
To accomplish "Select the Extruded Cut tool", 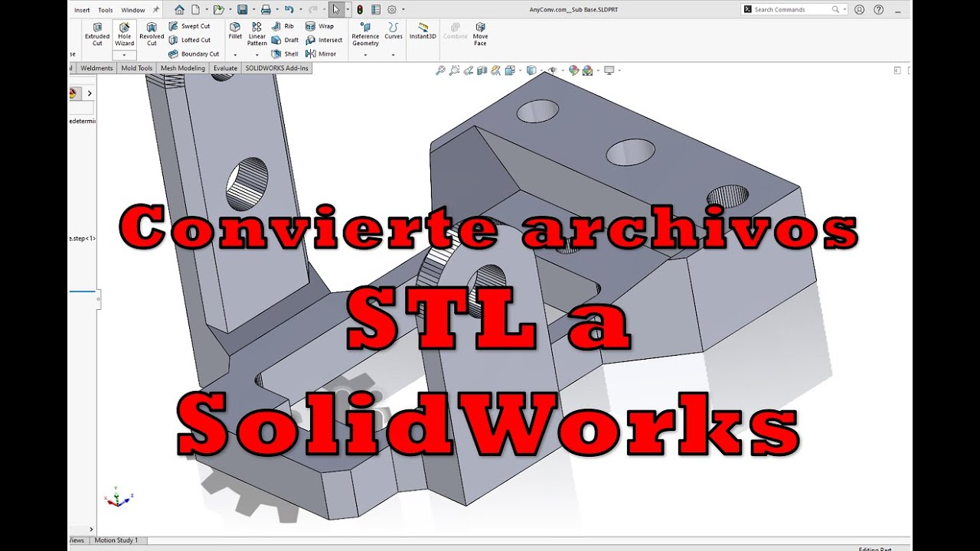I will tap(97, 34).
